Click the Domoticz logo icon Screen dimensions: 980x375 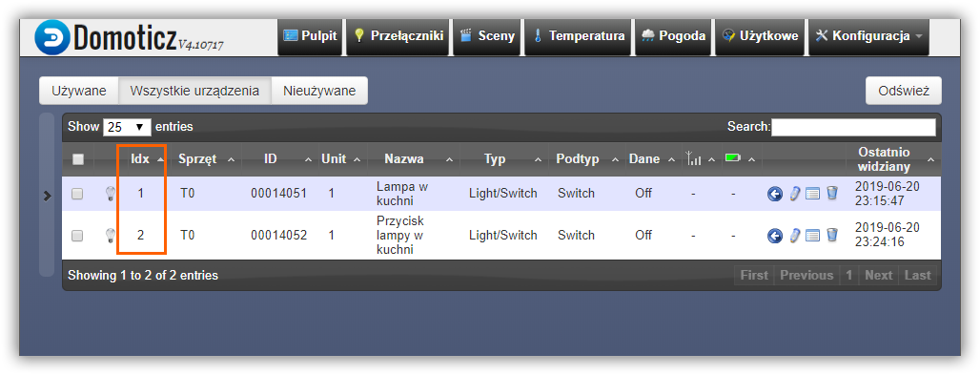point(52,37)
